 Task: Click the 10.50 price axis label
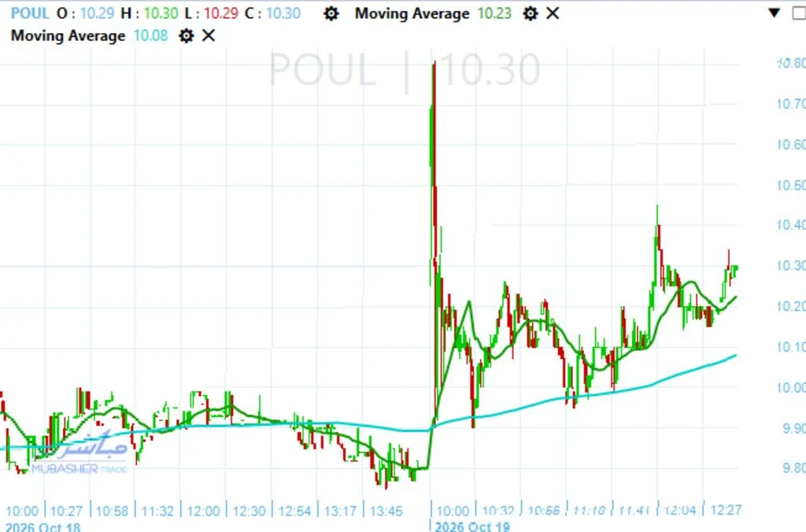tap(791, 186)
